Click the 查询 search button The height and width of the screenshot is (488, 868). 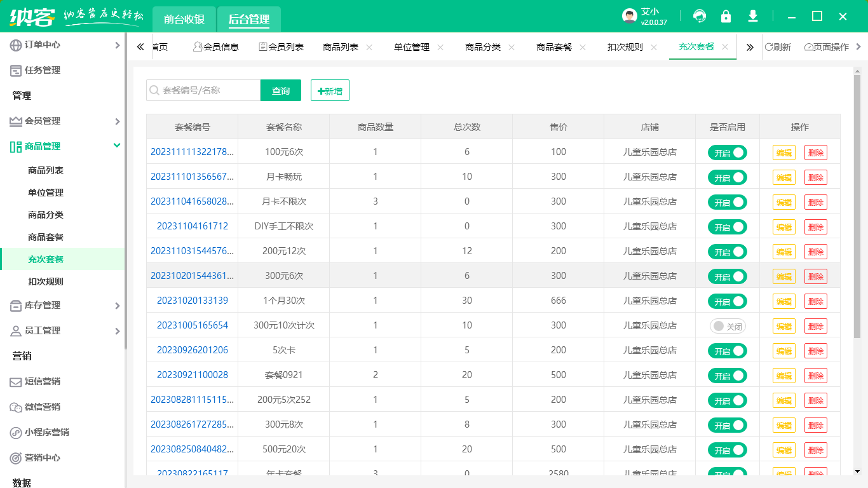tap(281, 90)
